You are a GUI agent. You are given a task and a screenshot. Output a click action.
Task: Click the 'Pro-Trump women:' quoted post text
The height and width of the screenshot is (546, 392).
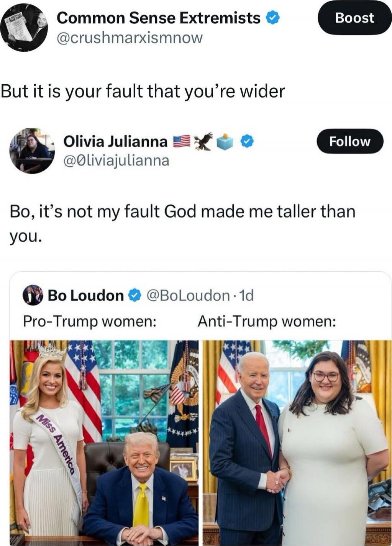[90, 321]
